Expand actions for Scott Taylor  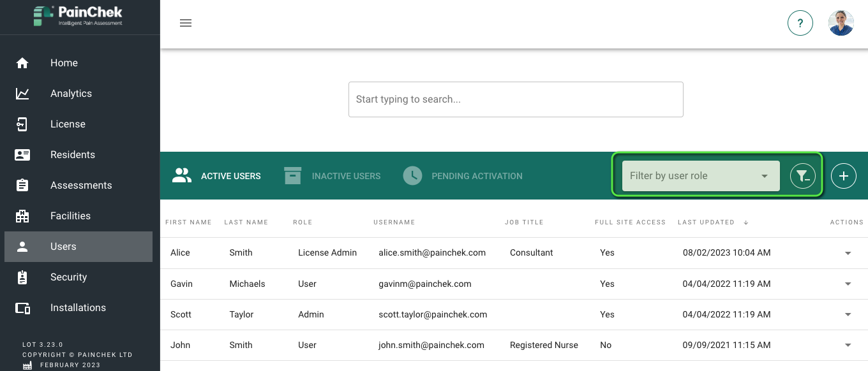point(848,315)
